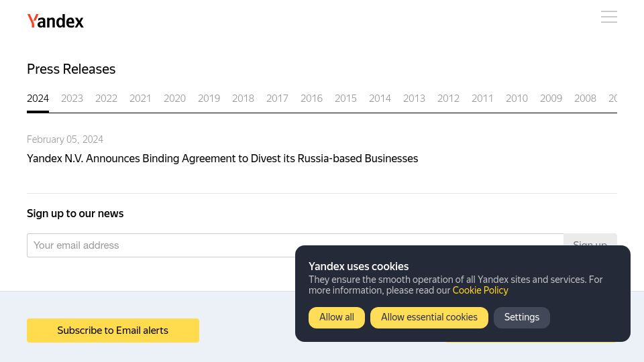This screenshot has width=644, height=362.
Task: Open cookie Settings
Action: tap(522, 317)
